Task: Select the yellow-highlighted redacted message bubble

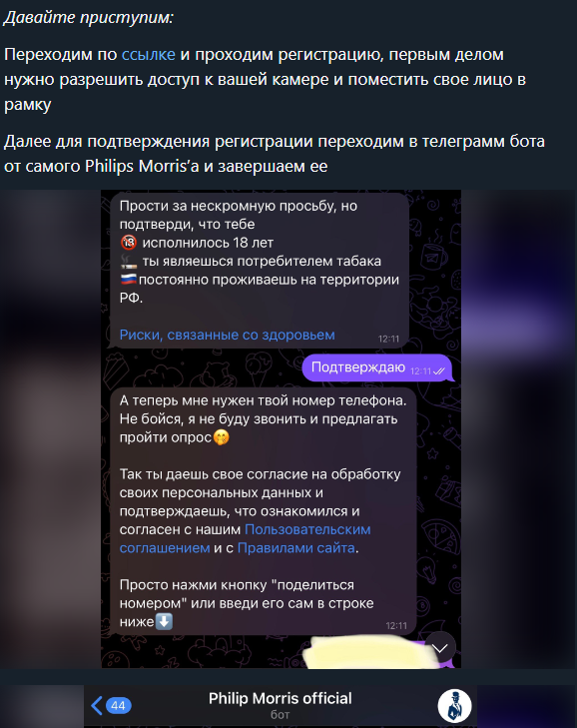Action: (x=373, y=652)
